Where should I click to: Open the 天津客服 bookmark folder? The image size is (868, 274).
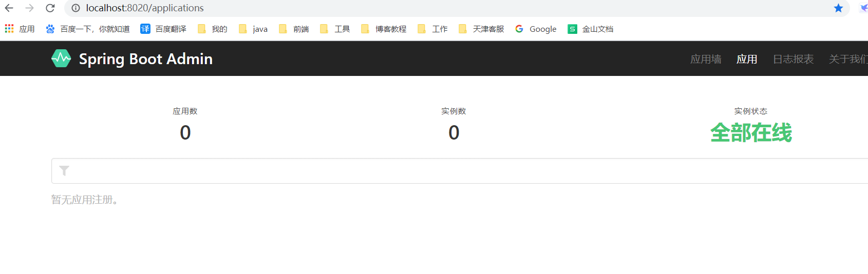pos(481,29)
